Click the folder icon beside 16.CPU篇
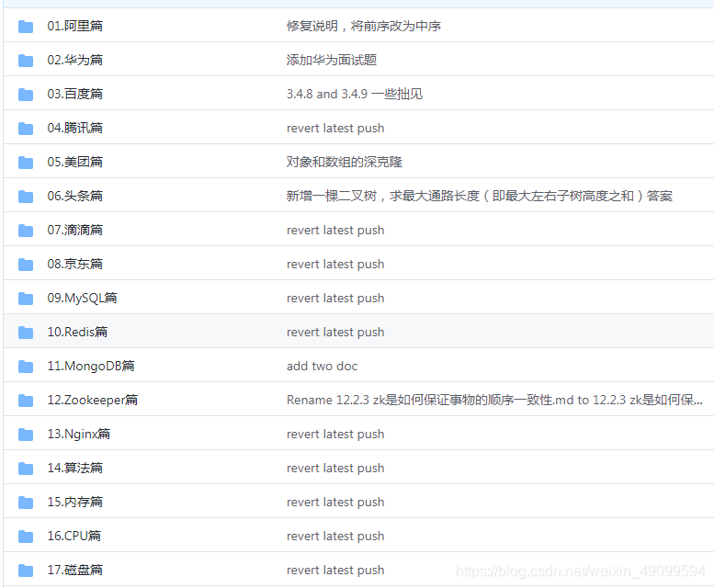 coord(26,537)
